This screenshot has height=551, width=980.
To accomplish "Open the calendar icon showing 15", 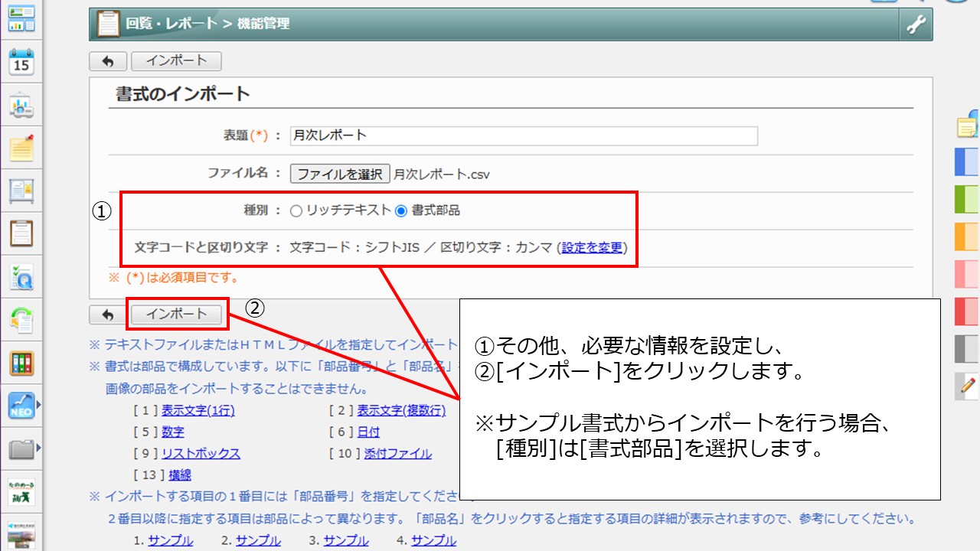I will [x=21, y=62].
